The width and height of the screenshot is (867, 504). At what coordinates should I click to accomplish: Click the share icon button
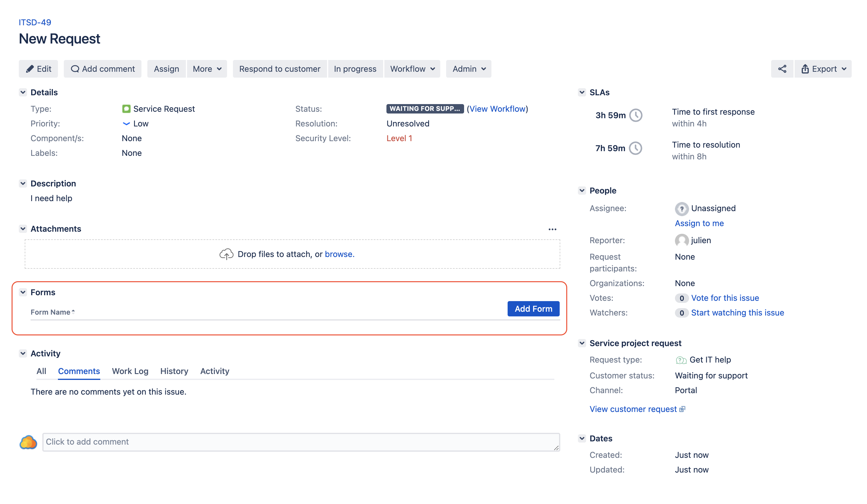[782, 69]
